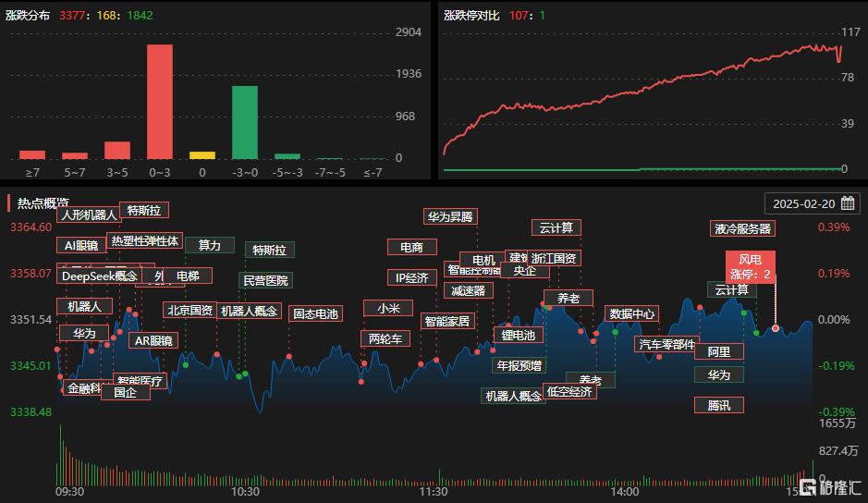The width and height of the screenshot is (868, 503).
Task: Click the 涨跌分布 heading
Action: point(28,16)
